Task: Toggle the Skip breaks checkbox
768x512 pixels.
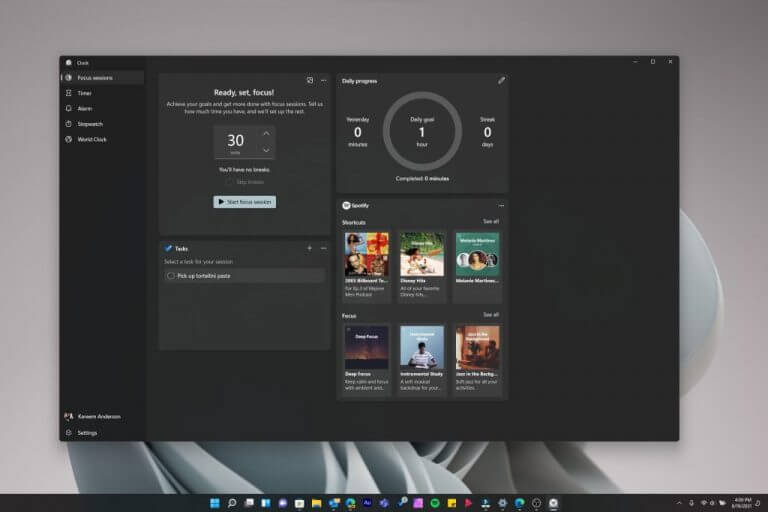Action: pos(230,182)
